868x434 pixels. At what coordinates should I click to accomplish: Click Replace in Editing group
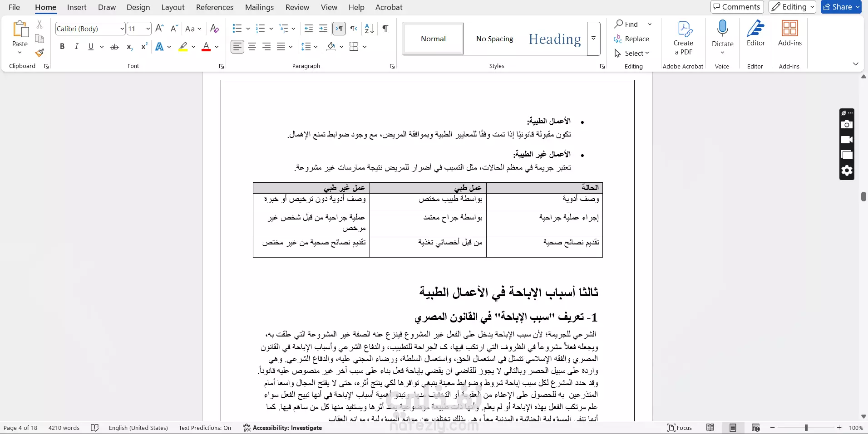(x=631, y=39)
